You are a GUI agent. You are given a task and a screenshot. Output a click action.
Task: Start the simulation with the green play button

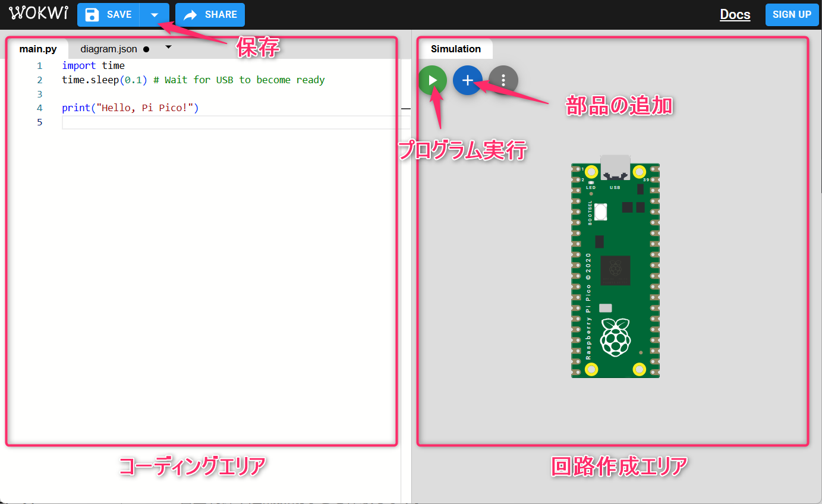point(432,80)
